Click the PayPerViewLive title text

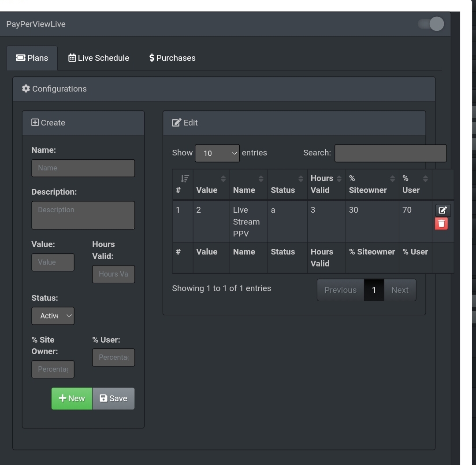[x=36, y=24]
